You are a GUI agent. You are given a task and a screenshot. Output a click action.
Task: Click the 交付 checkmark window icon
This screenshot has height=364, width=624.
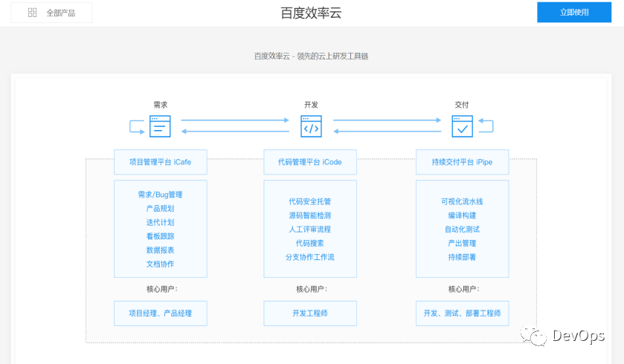pyautogui.click(x=463, y=126)
